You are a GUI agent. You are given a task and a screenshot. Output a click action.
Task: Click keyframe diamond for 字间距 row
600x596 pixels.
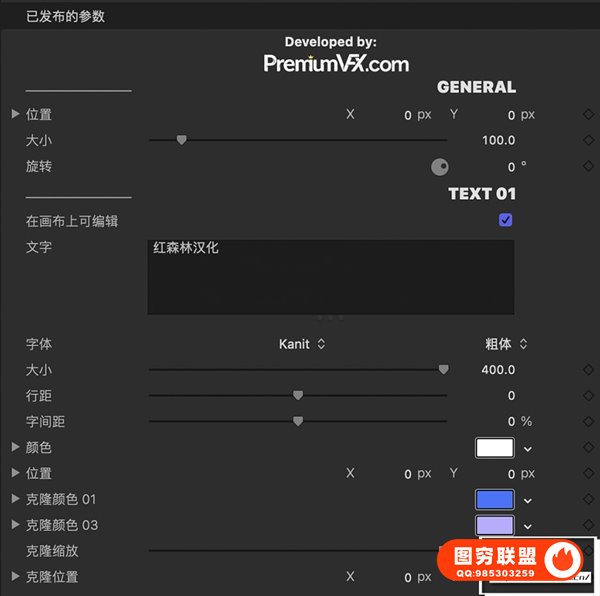coord(588,422)
